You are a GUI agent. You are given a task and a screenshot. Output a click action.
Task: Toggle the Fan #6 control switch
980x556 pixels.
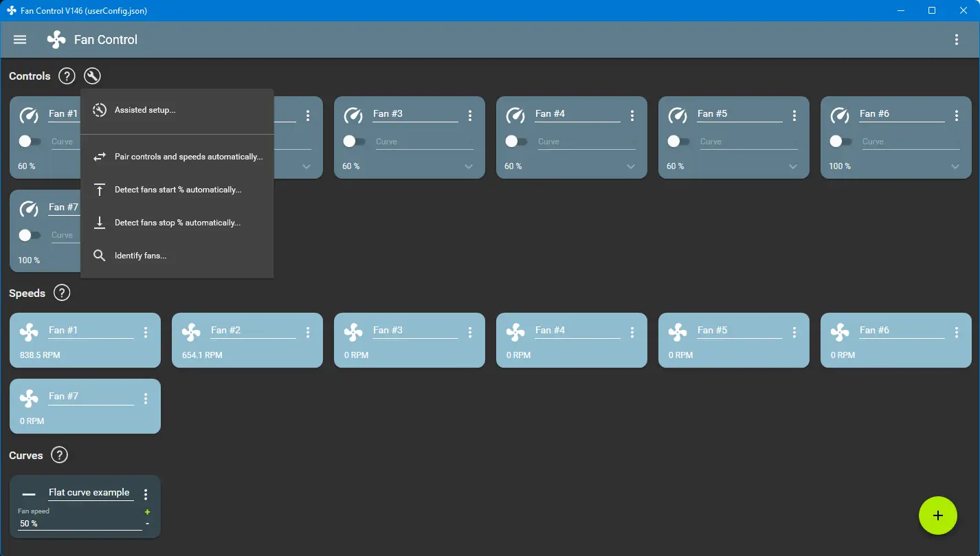[840, 142]
